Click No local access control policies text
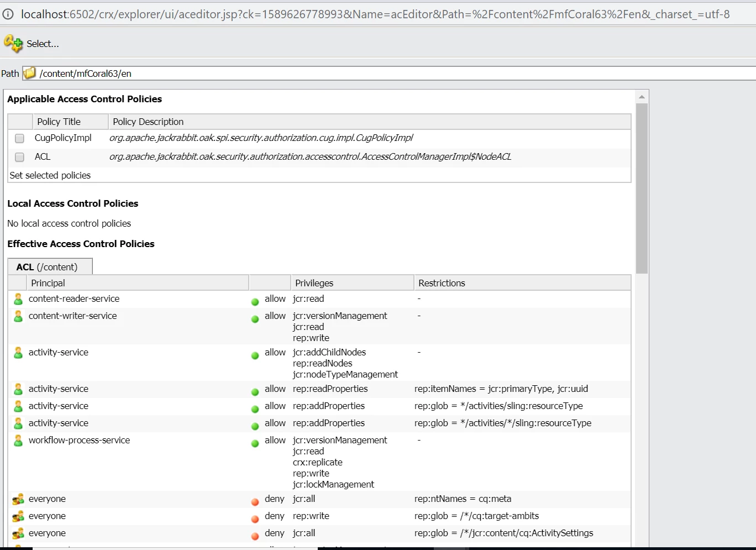 click(x=69, y=223)
